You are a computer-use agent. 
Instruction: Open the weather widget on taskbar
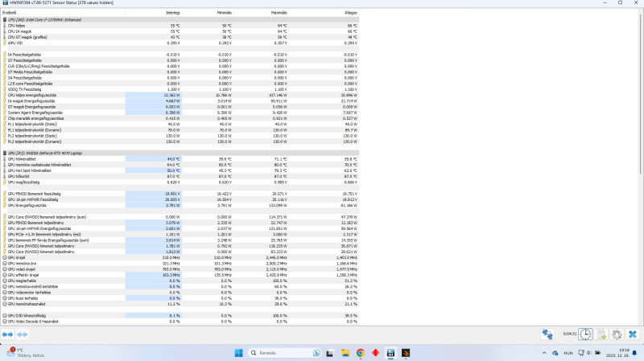point(26,353)
